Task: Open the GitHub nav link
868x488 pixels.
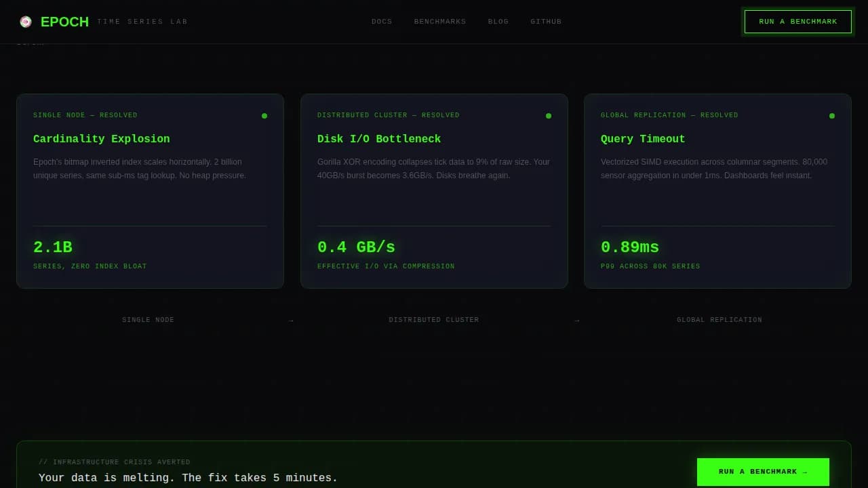Action: 546,22
